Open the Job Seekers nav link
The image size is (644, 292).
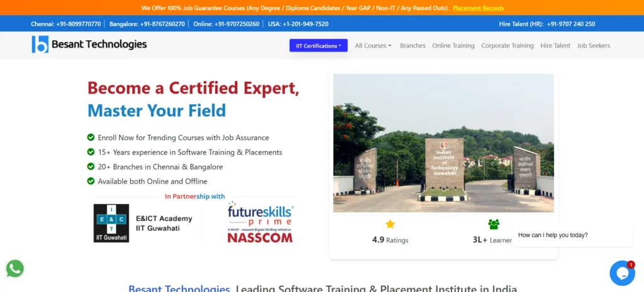(x=594, y=45)
